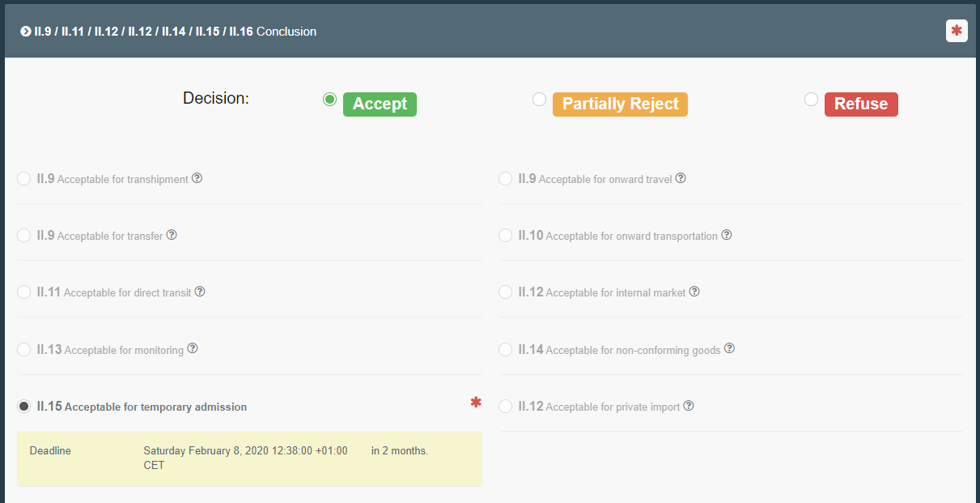Screen dimensions: 980x503
Task: Click the Deadline date value
Action: pos(245,458)
